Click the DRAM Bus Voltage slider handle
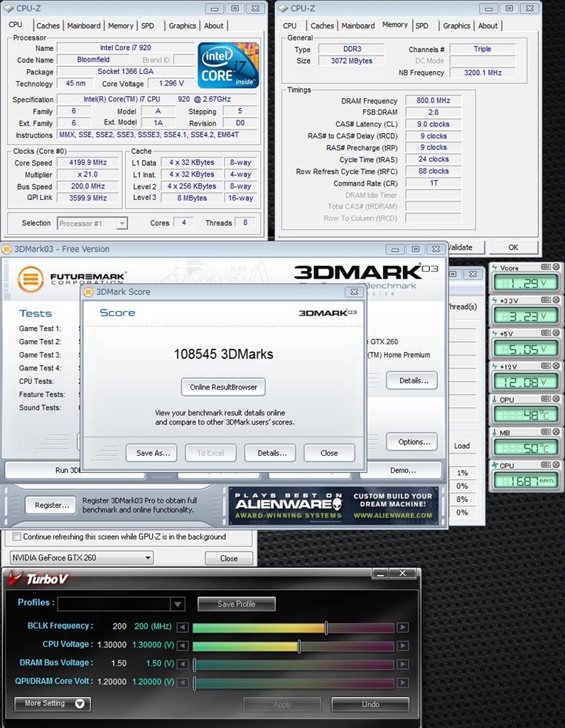 195,665
